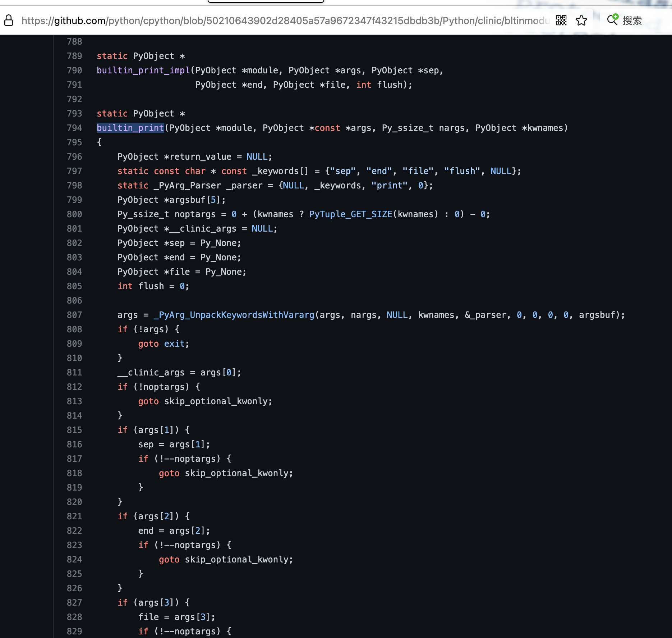Image resolution: width=672 pixels, height=638 pixels.
Task: Click 'PyObject *return_value = NULL;' line
Action: [x=195, y=157]
